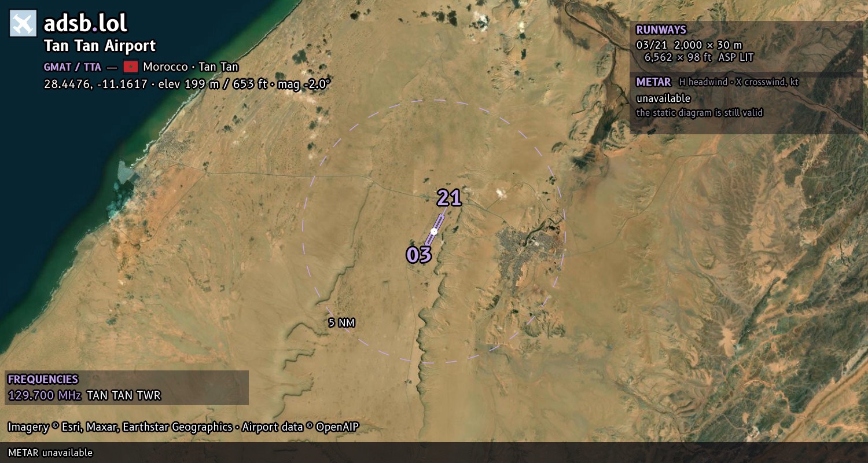
Task: Select the 129.700 MHz frequency value
Action: [45, 396]
